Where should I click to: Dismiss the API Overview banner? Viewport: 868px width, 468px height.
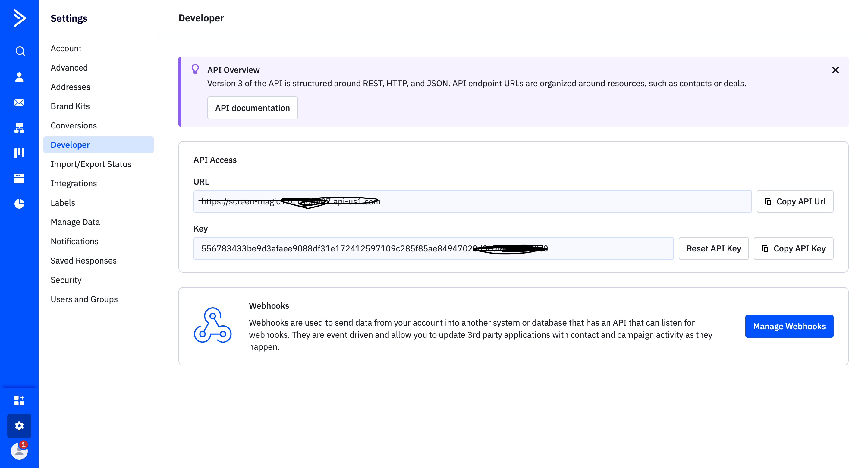[835, 70]
